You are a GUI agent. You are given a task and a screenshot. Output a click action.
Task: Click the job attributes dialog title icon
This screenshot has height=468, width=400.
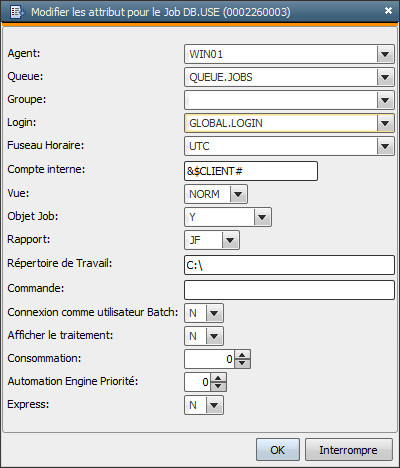17,12
